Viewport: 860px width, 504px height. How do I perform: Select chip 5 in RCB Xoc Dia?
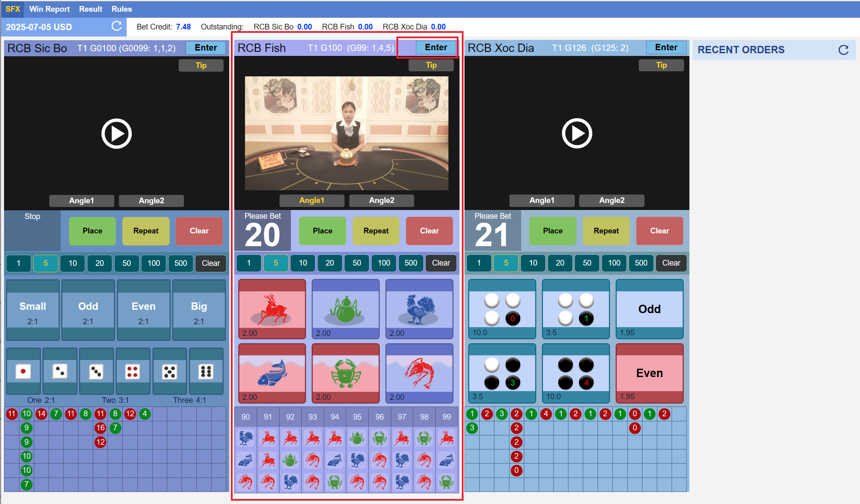(x=506, y=263)
